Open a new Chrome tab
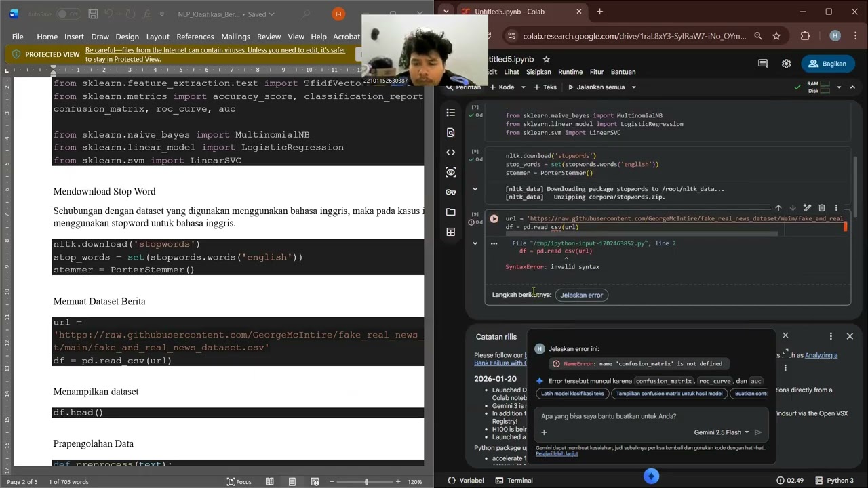 [x=599, y=12]
